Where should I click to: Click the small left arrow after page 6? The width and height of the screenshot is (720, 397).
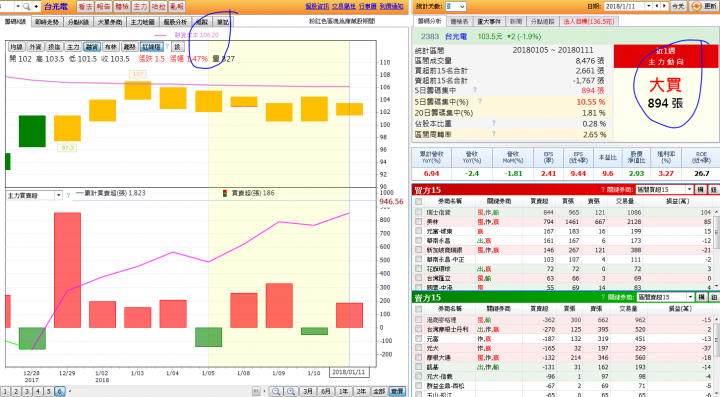[70, 391]
